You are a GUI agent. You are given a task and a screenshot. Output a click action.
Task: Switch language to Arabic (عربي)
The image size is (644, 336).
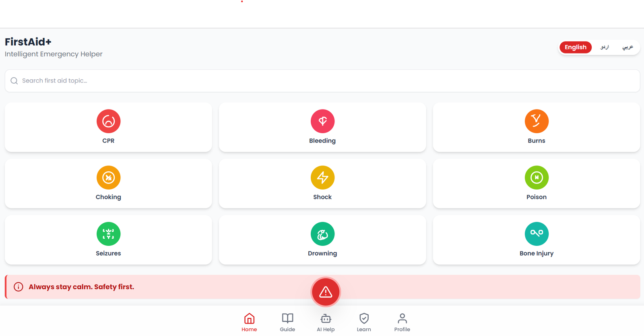coord(627,47)
